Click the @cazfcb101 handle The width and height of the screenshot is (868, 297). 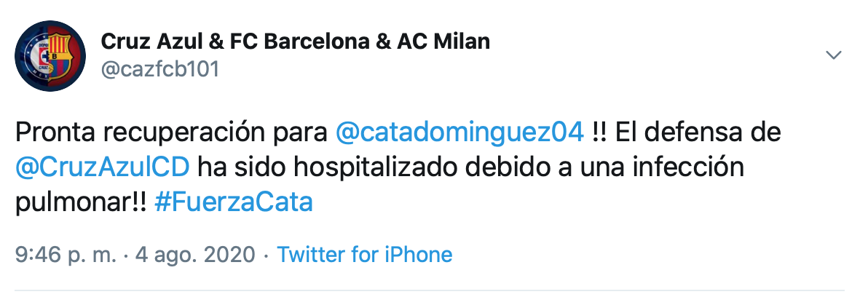pyautogui.click(x=159, y=68)
